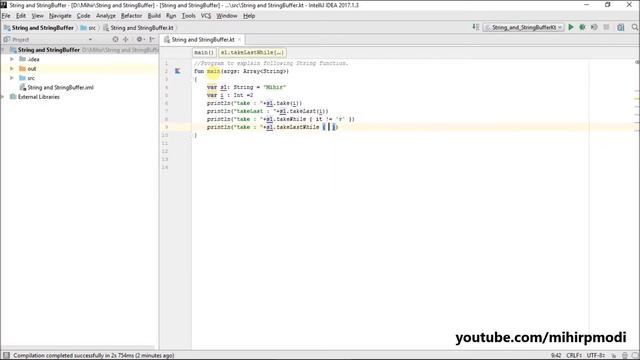Viewport: 640px width, 360px height.
Task: Place cursor in line 11 of editor
Action: 390,143
